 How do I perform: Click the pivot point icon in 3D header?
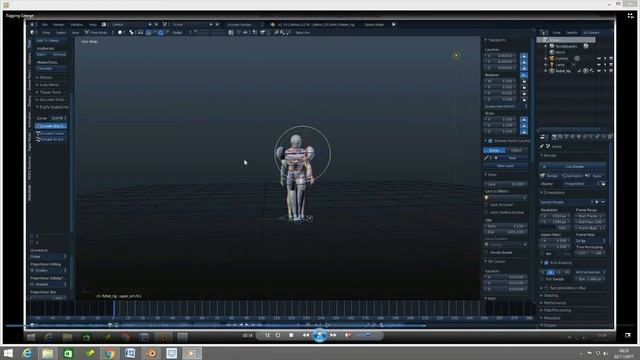tap(131, 33)
